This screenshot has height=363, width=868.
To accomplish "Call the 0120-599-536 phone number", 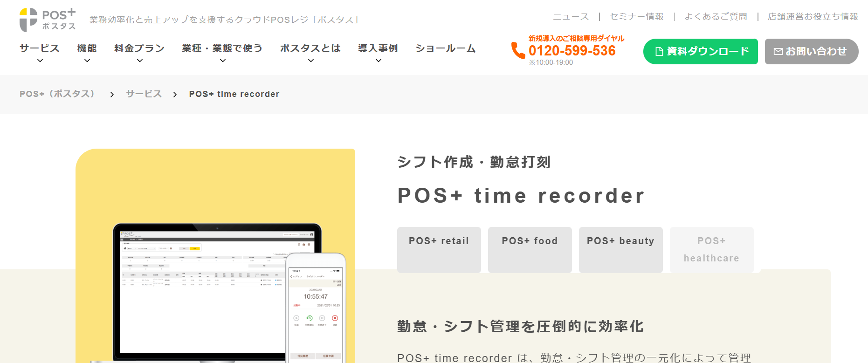I will [572, 51].
